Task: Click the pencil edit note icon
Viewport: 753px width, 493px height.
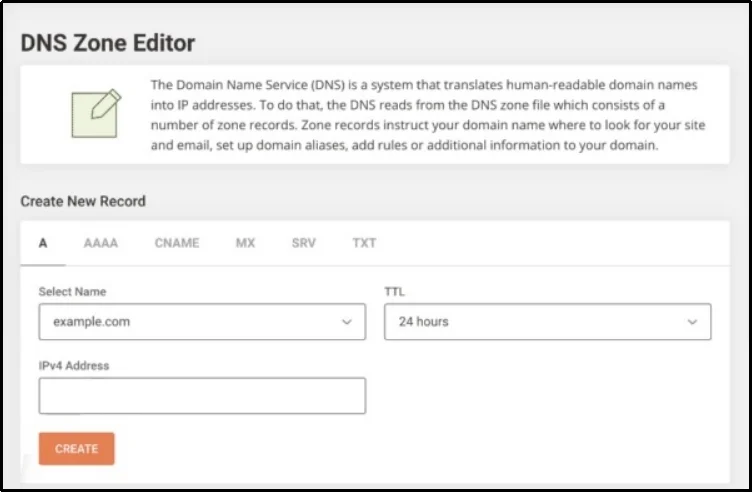Action: pyautogui.click(x=96, y=114)
